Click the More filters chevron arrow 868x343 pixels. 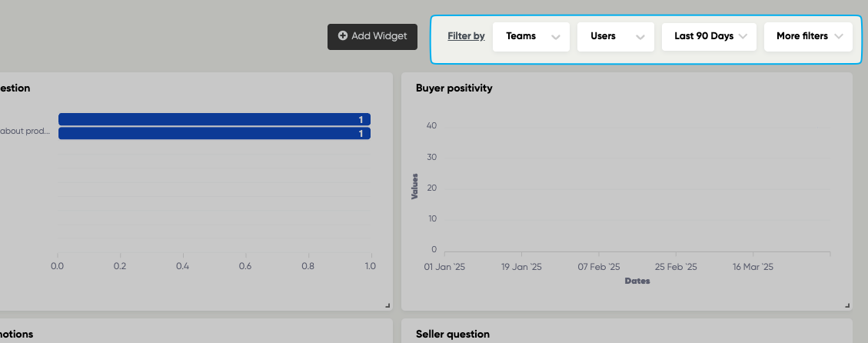[x=839, y=37]
